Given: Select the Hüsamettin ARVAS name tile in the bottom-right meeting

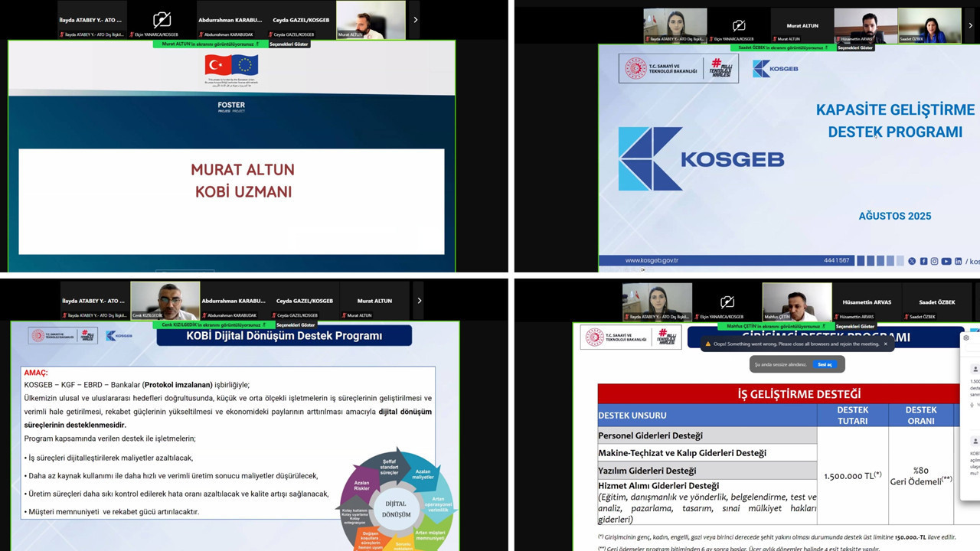Looking at the screenshot, I should click(x=867, y=302).
